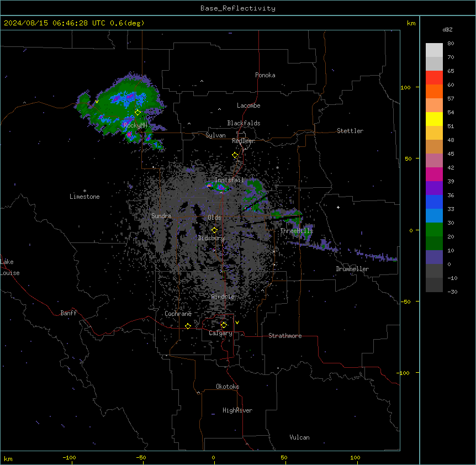This screenshot has height=465, width=476.
Task: Click the Sylvan label
Action: [215, 135]
